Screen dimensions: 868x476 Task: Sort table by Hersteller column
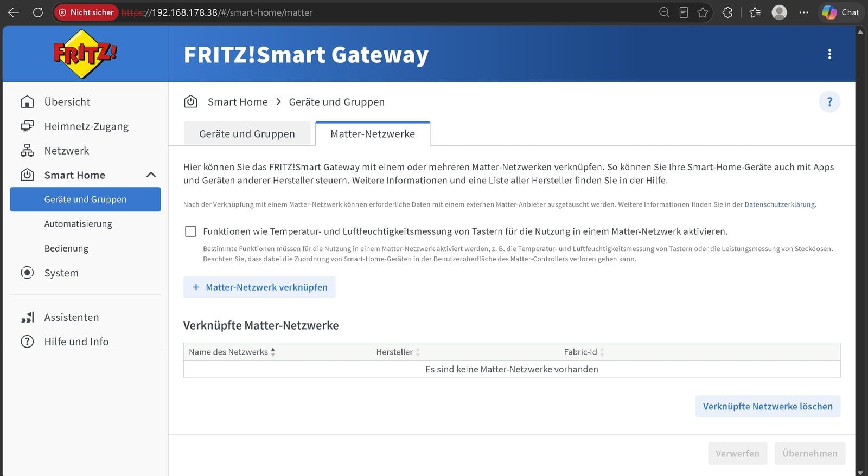pos(398,352)
